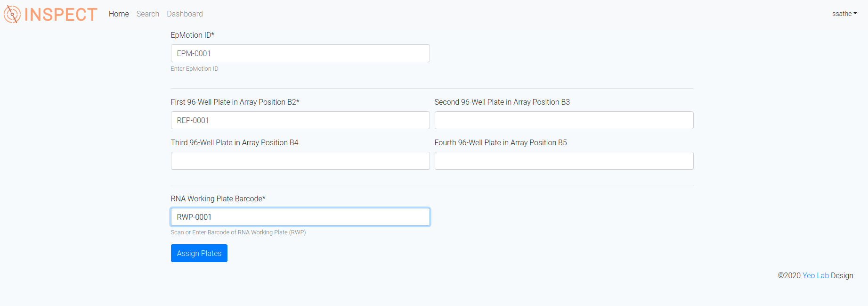The height and width of the screenshot is (306, 868).
Task: Go to the Search page
Action: point(148,14)
